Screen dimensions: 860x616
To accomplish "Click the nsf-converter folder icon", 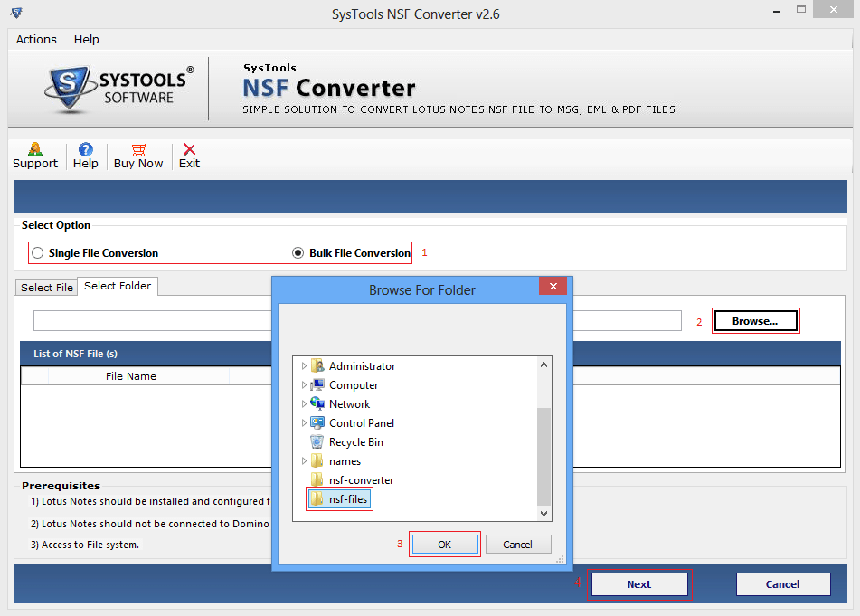I will (x=317, y=480).
